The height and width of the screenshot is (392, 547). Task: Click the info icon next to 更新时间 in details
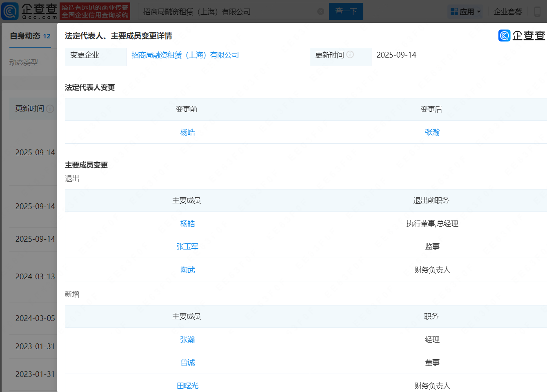point(350,55)
